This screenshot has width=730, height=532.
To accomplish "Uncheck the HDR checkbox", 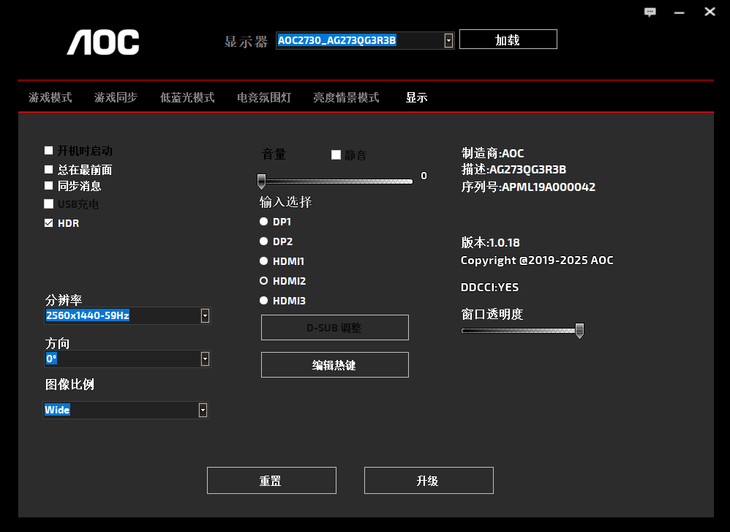I will click(48, 223).
